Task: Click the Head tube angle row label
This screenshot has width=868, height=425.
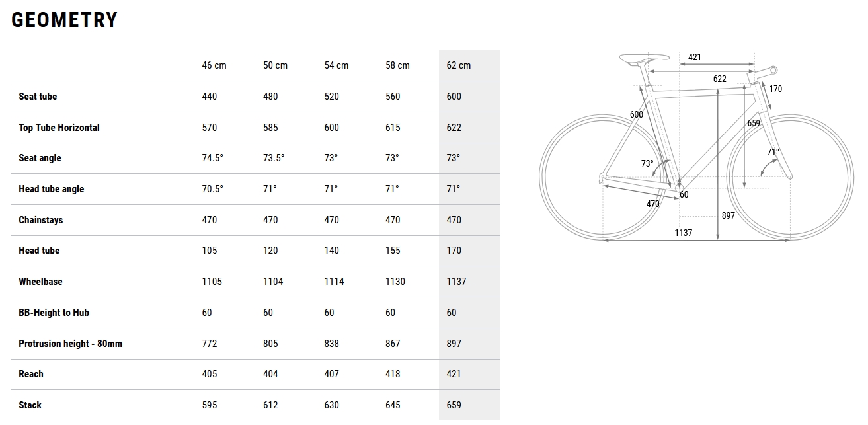Action: coord(51,189)
